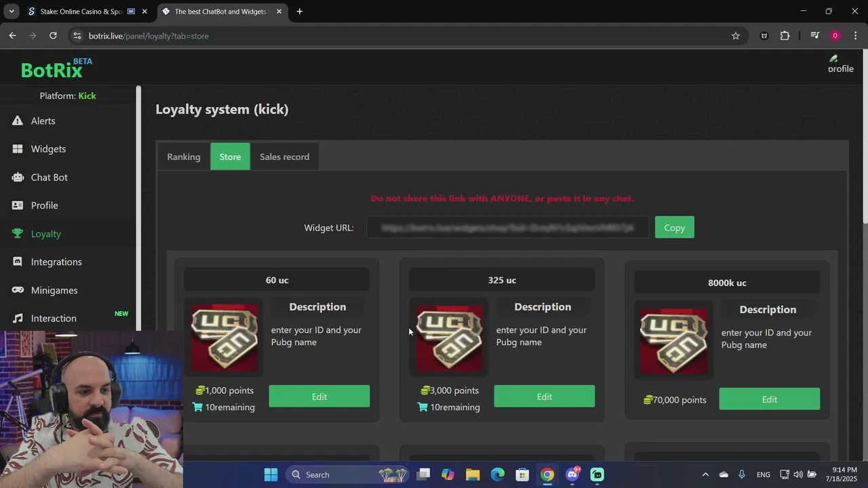
Task: Select the Store tab
Action: (x=230, y=157)
